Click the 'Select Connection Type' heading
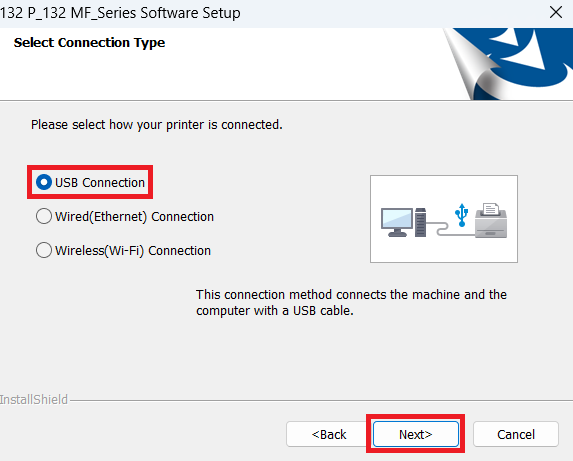The width and height of the screenshot is (573, 461). 89,43
